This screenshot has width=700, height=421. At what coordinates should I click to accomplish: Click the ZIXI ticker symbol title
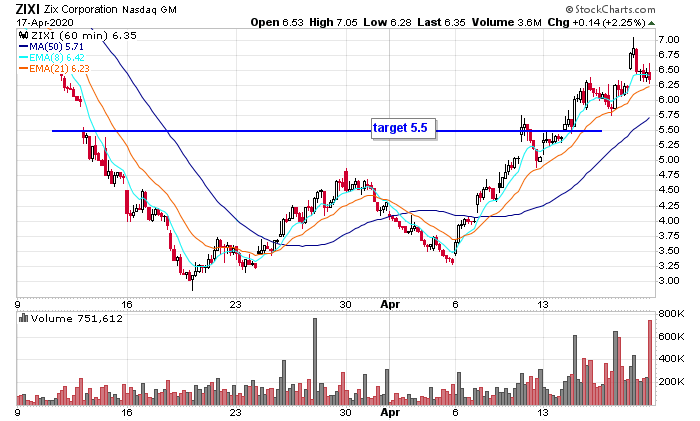coord(28,9)
